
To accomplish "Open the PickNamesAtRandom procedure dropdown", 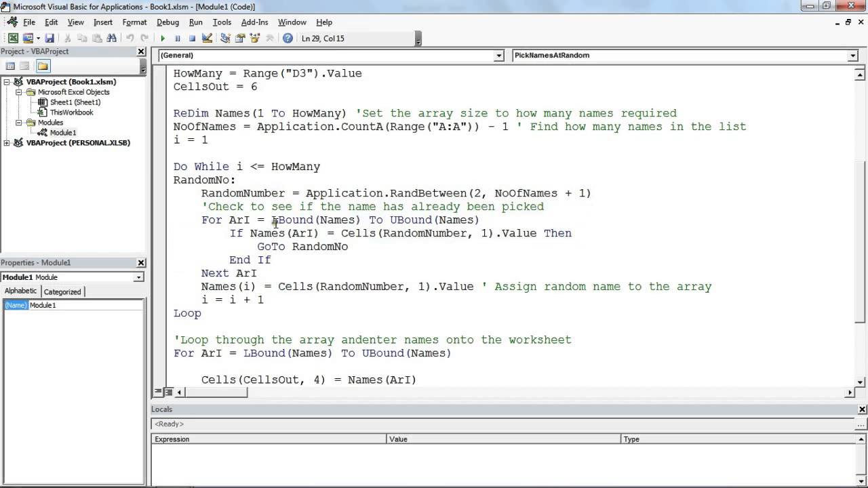I will [853, 56].
